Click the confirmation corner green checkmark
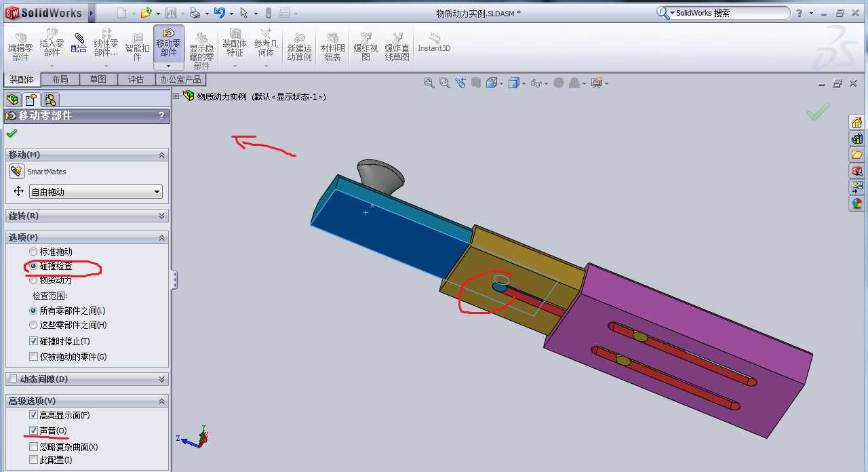 pos(818,111)
